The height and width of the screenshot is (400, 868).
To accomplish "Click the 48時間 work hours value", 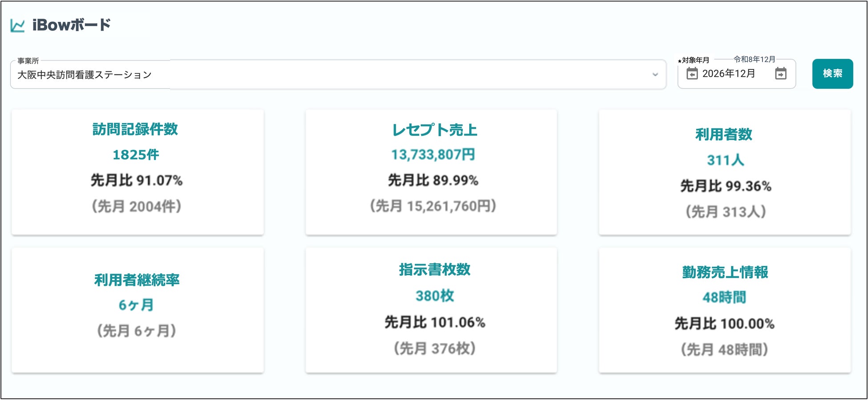I will point(724,297).
